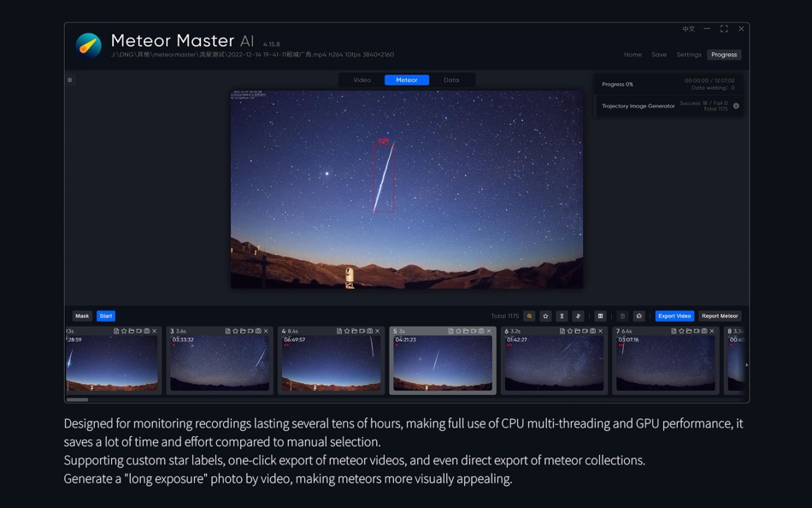Click the Report Meteor button
Screen dimensions: 812x508
tap(721, 316)
